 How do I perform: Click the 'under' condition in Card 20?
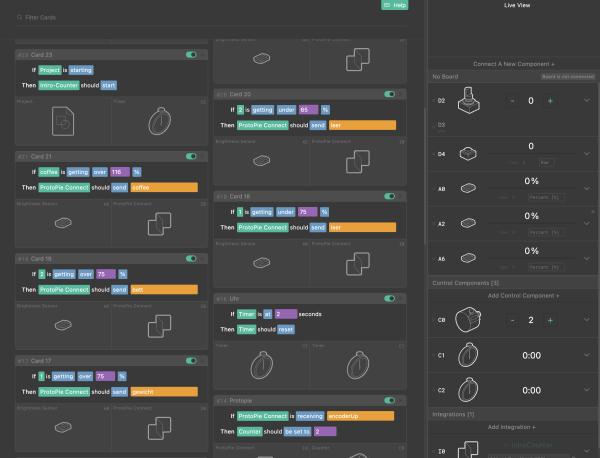(x=286, y=110)
